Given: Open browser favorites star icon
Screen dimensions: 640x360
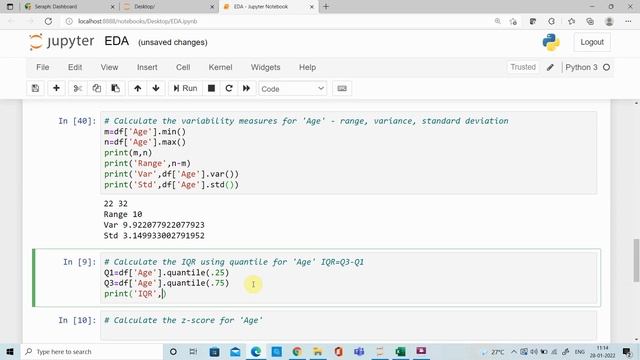Looking at the screenshot, I should [571, 21].
